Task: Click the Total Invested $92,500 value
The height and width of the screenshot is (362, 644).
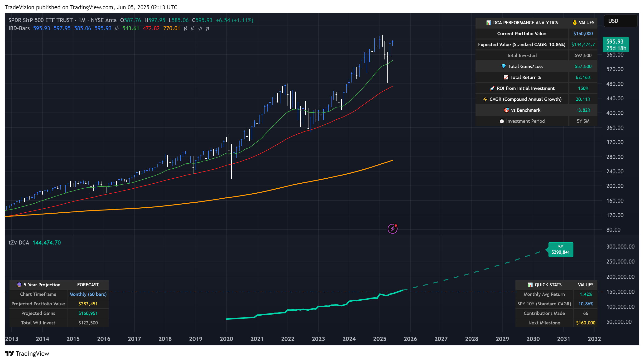Action: click(583, 56)
